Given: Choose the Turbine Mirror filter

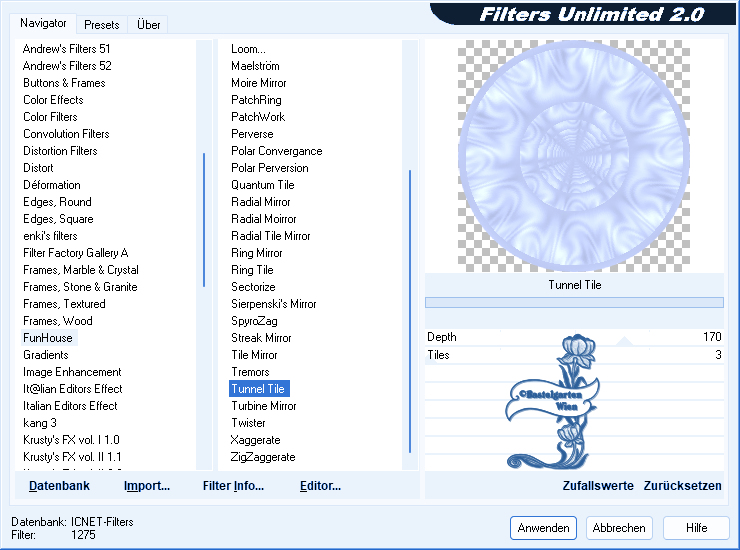Looking at the screenshot, I should pos(263,406).
